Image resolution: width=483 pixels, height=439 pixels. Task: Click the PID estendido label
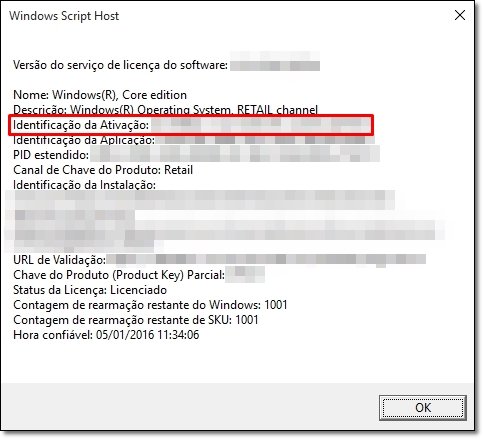(x=51, y=155)
